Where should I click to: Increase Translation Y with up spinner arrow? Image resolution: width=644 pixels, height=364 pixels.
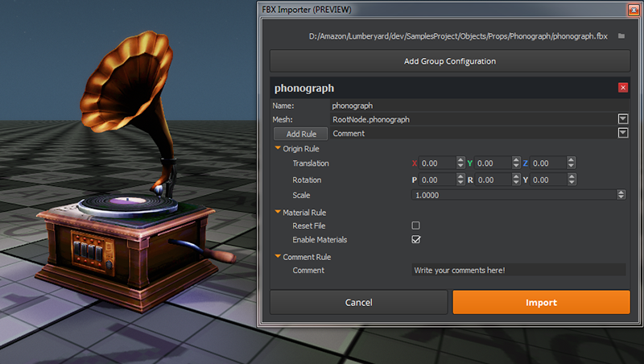click(516, 159)
